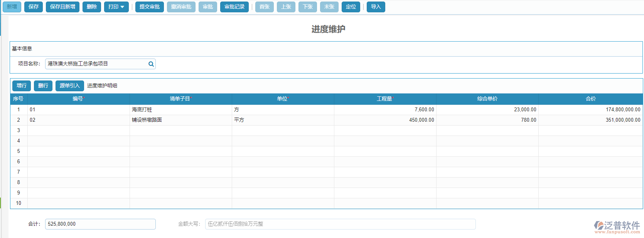Click the 工程量 column header
The width and height of the screenshot is (644, 238).
pyautogui.click(x=385, y=99)
